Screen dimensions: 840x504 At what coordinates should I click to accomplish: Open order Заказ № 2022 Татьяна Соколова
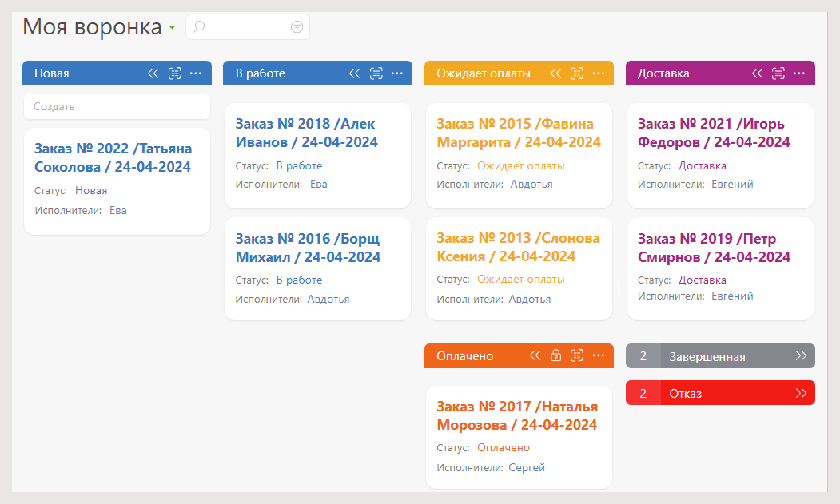[x=113, y=157]
